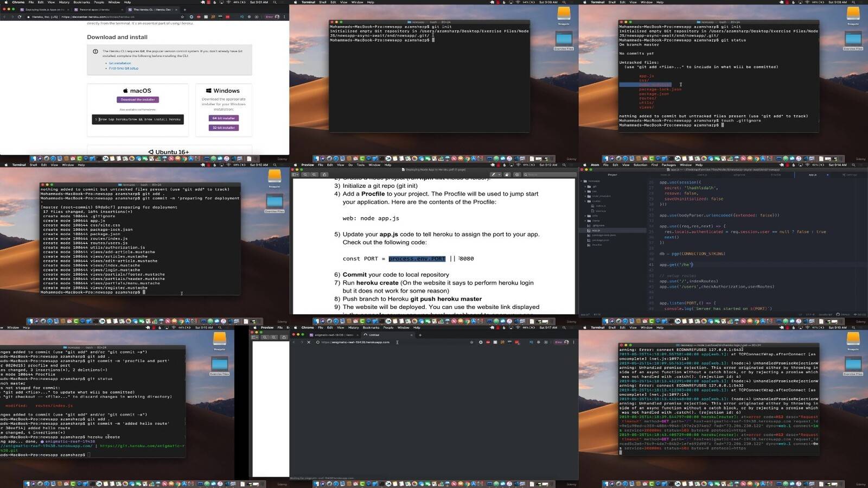The width and height of the screenshot is (868, 488).
Task: Click the profile avatar in the Heroku CLI Chrome window
Action: 277,17
